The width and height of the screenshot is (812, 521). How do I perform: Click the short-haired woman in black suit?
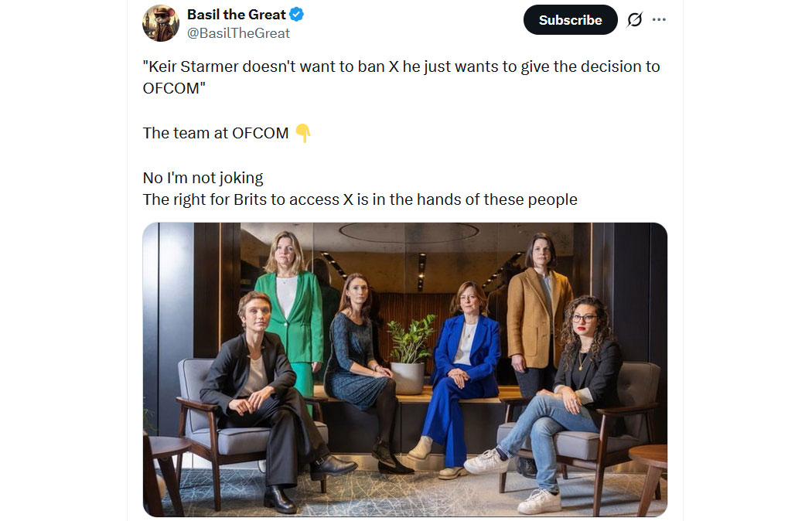(255, 386)
